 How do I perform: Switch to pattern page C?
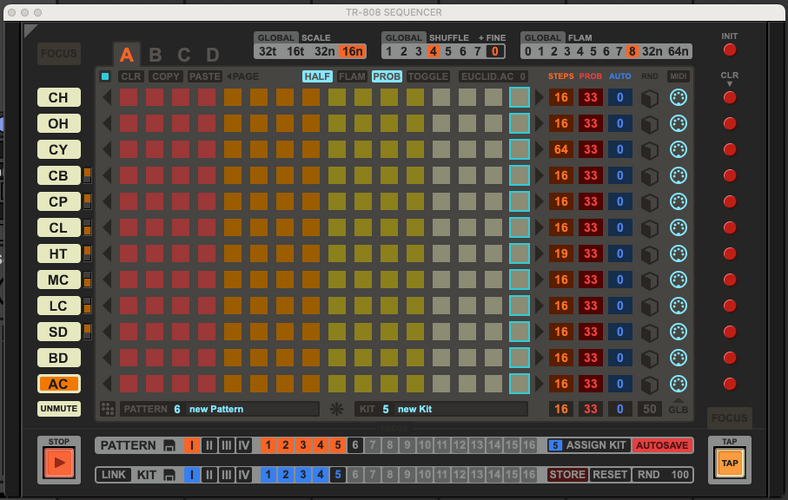(x=184, y=54)
